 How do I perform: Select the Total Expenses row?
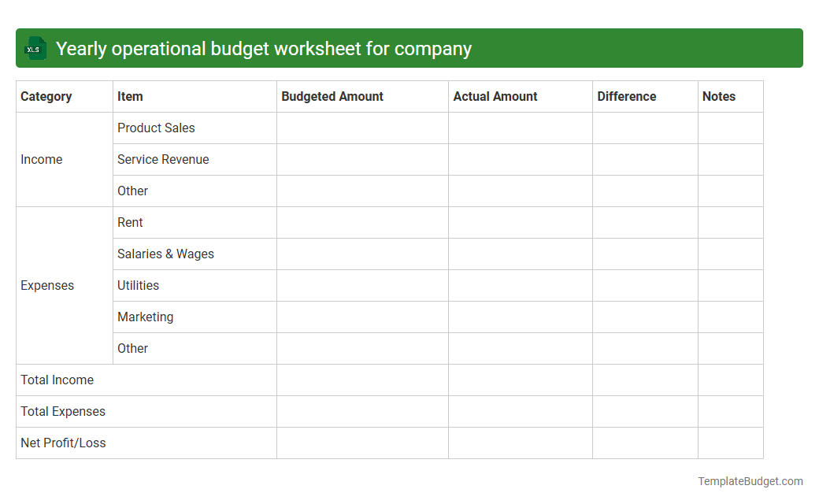tap(63, 411)
